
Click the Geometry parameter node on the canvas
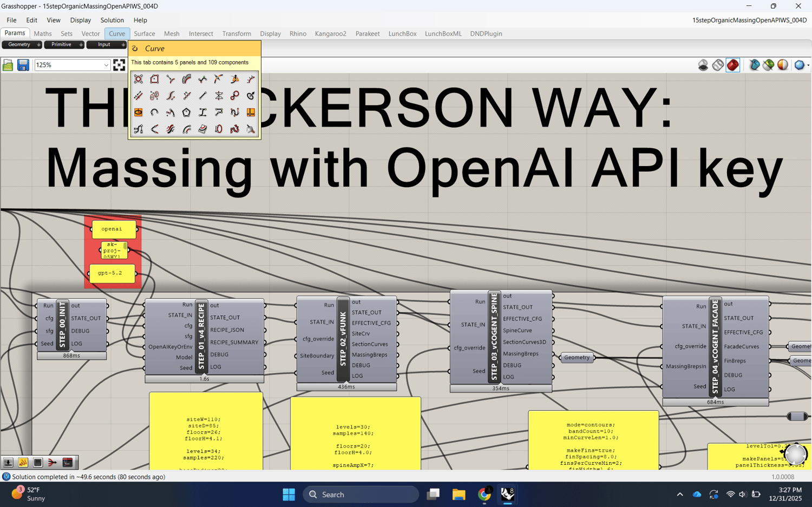[x=577, y=357]
